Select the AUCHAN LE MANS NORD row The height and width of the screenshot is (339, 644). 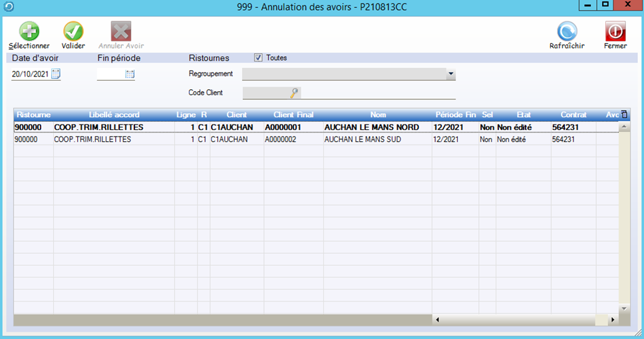[371, 127]
